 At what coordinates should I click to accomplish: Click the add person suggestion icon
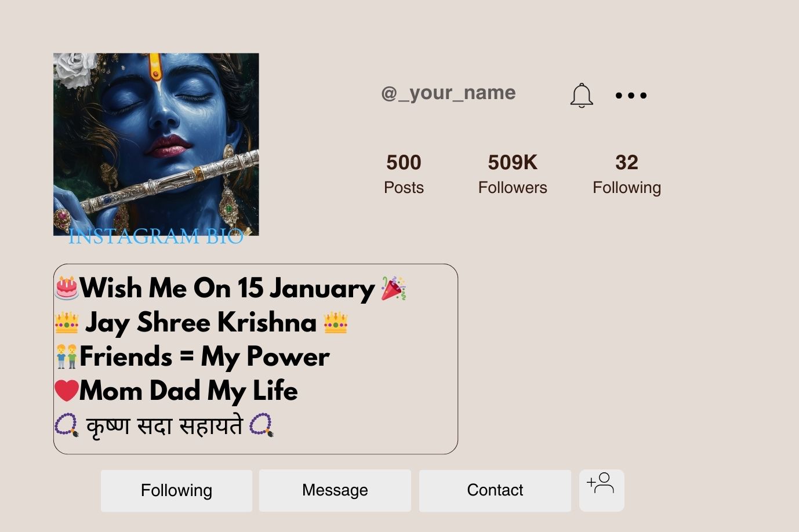601,490
